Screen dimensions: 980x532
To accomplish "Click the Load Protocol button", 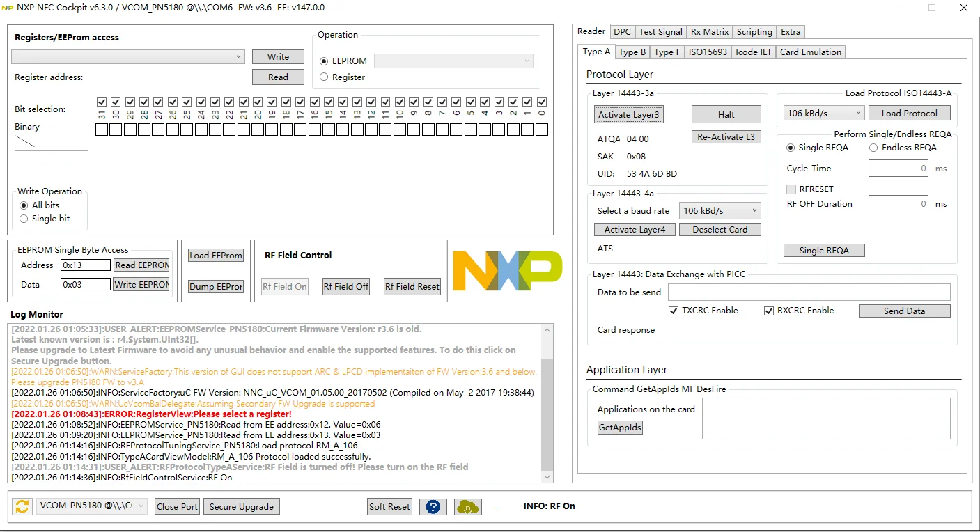I will click(910, 114).
